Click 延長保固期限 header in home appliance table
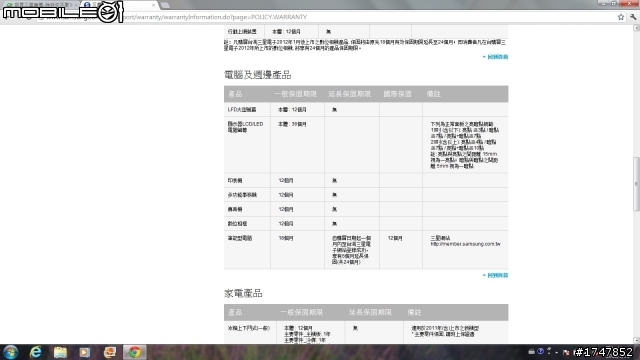Viewport: 640px width, 360px height. [370, 312]
